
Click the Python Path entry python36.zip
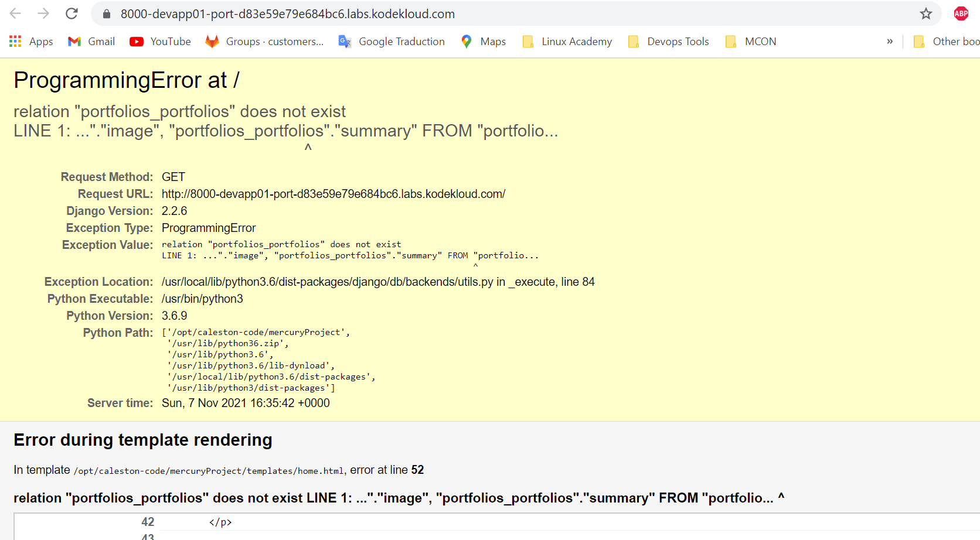228,343
